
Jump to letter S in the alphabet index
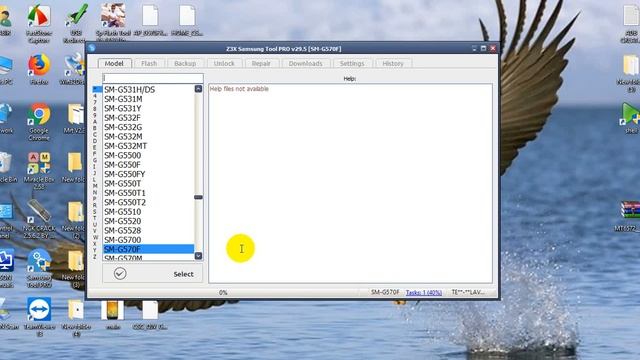tap(95, 211)
